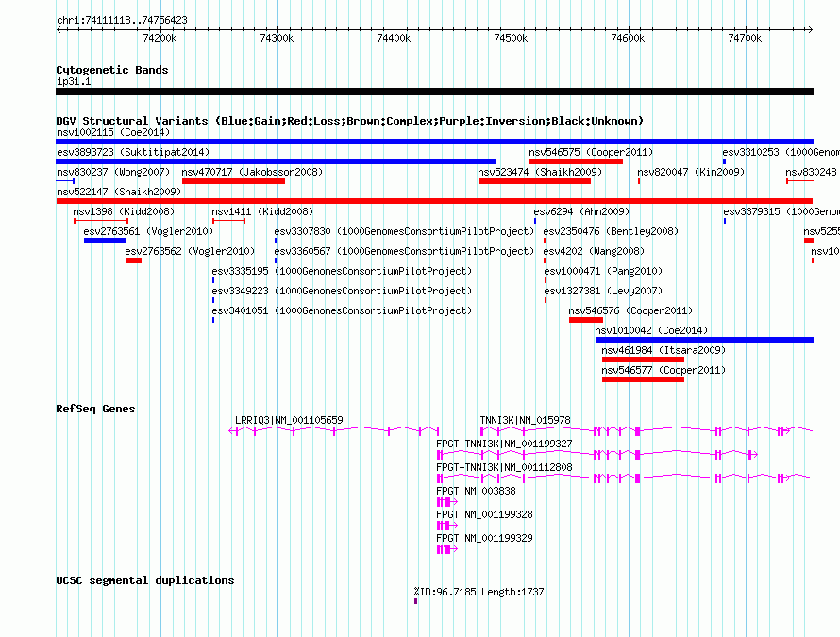Screen dimensions: 840x637
Task: Click the LRRIQ3|NM_001105659 gene label
Action: point(290,421)
